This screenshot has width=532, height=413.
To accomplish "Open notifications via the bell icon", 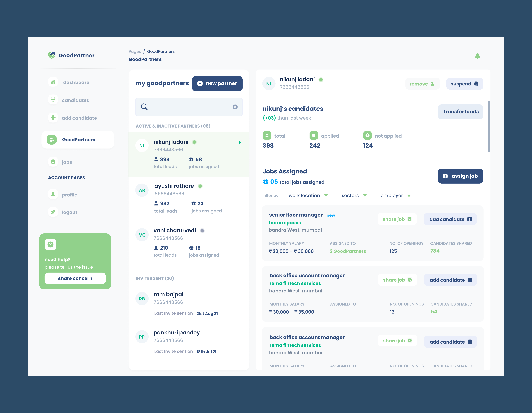I will (477, 56).
